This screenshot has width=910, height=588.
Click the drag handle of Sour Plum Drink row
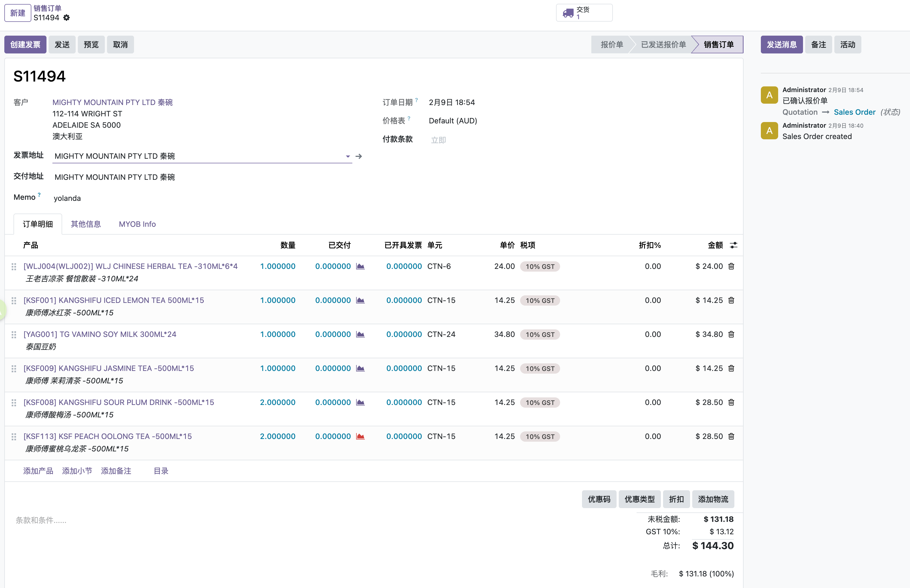14,403
